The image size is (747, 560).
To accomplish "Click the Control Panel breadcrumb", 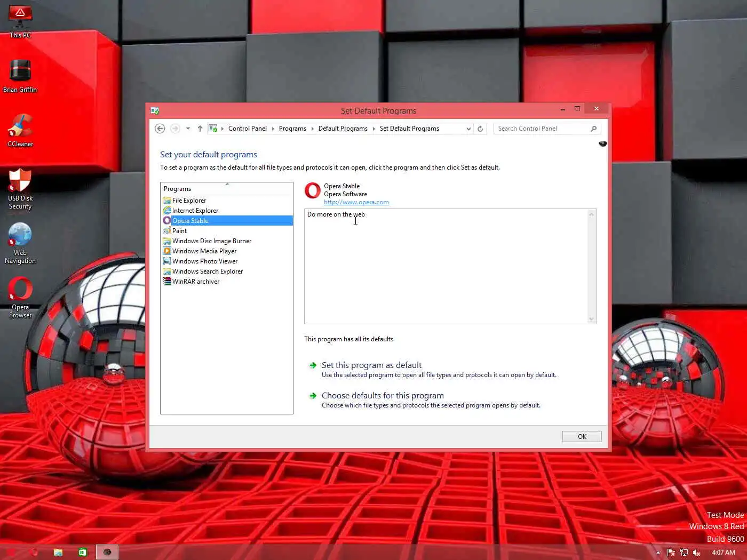I will [248, 129].
